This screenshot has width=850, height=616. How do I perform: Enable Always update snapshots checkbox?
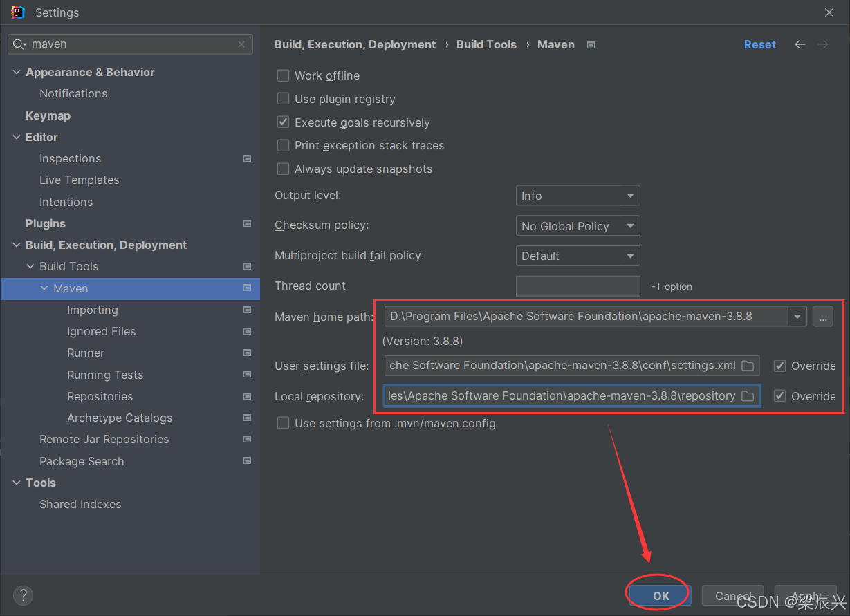click(283, 169)
